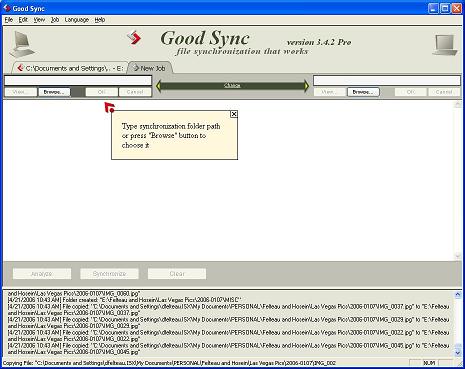This screenshot has width=465, height=369.
Task: Click the left folder path input field
Action: [x=78, y=80]
